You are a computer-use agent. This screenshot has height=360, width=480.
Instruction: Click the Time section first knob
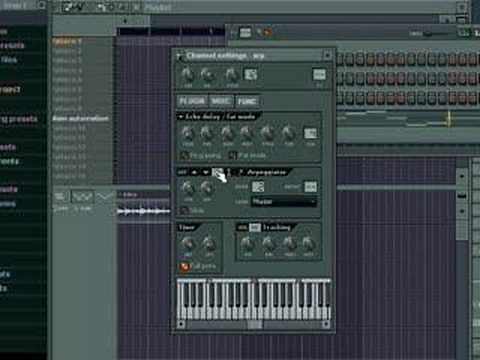click(x=187, y=244)
